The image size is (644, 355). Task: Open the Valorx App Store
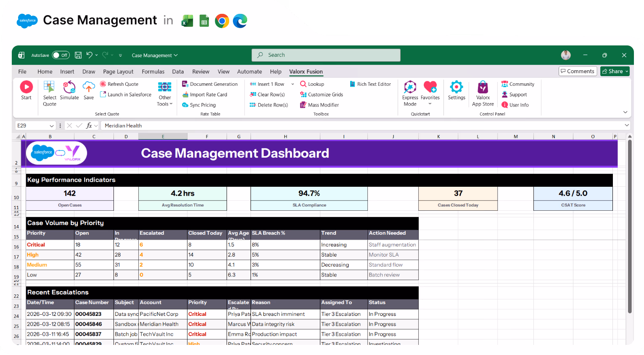[483, 90]
